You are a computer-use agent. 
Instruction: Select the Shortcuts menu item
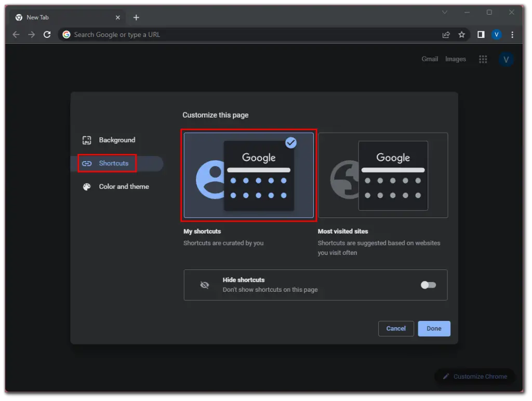[117, 164]
